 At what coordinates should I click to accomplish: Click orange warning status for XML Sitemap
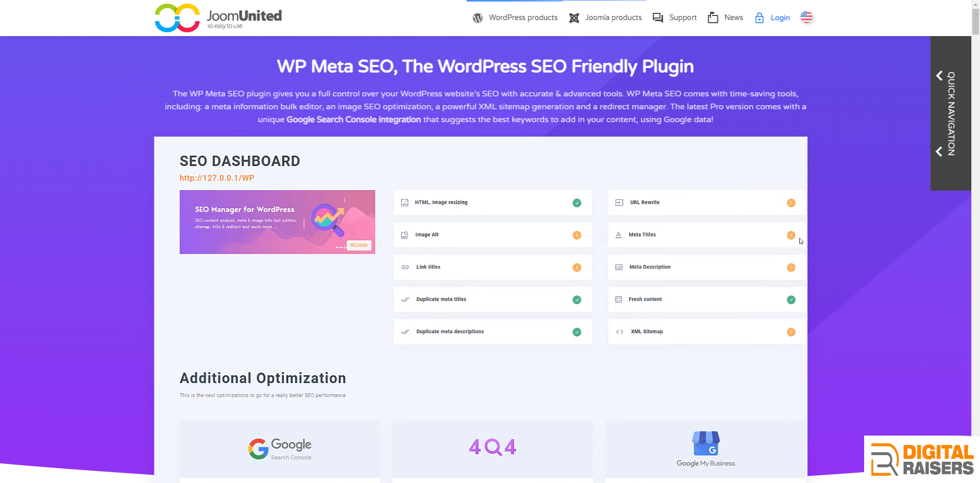coord(791,332)
